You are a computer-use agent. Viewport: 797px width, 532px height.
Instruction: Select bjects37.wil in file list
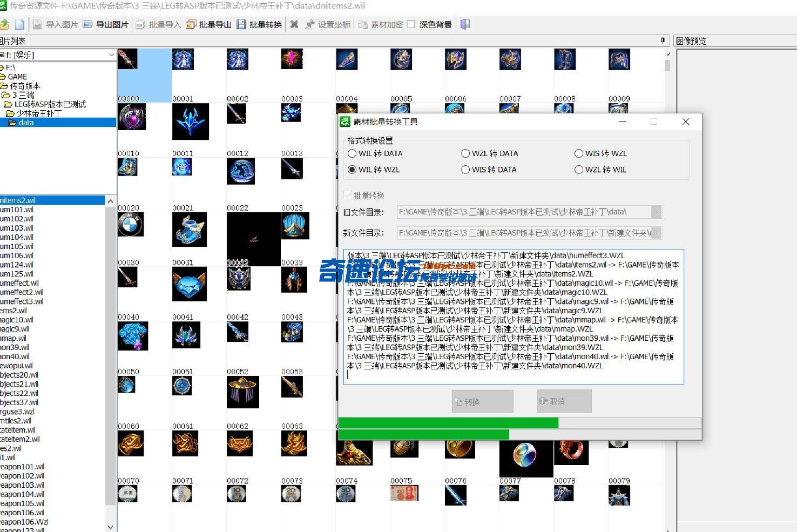point(19,402)
